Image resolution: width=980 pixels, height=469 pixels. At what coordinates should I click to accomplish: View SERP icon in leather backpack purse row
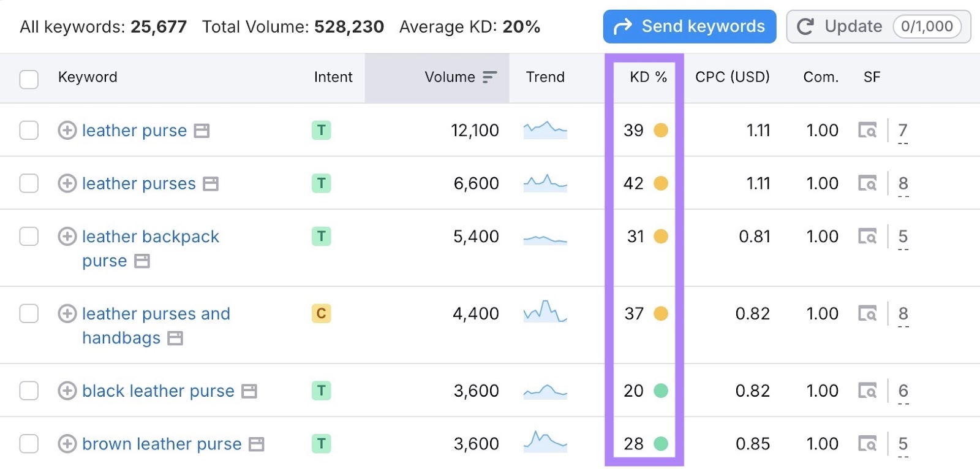point(867,237)
